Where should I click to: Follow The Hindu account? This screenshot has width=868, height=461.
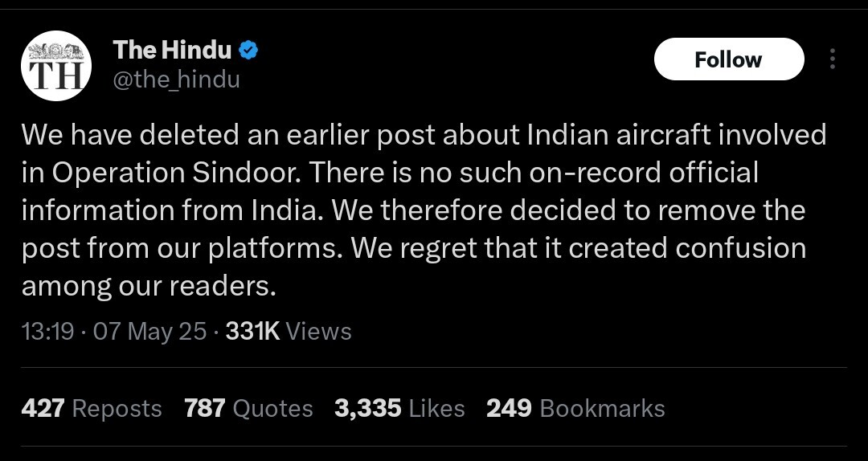pyautogui.click(x=728, y=59)
